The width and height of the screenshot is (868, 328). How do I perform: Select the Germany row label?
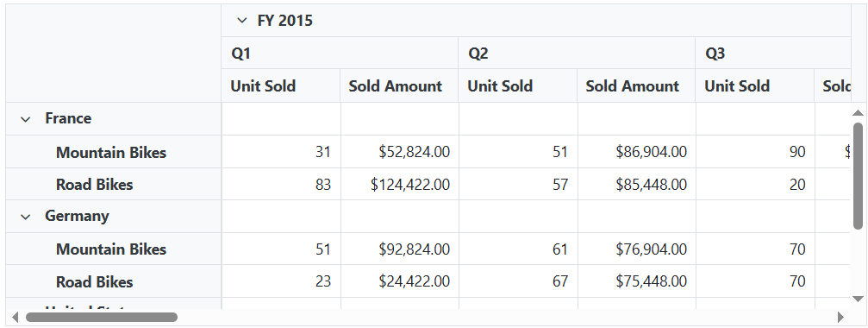77,216
